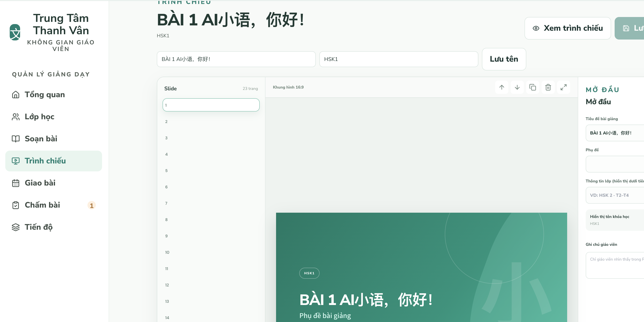
Task: Select slide 11 in the slide list
Action: pos(211,269)
